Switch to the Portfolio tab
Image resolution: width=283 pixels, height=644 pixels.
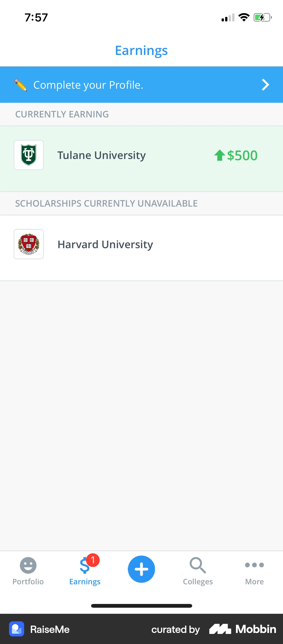tap(28, 582)
